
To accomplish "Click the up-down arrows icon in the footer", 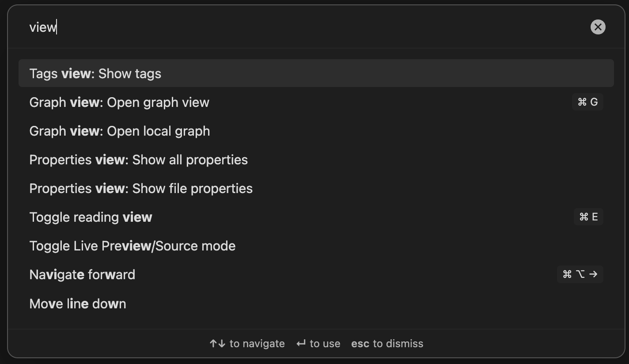I will click(217, 344).
